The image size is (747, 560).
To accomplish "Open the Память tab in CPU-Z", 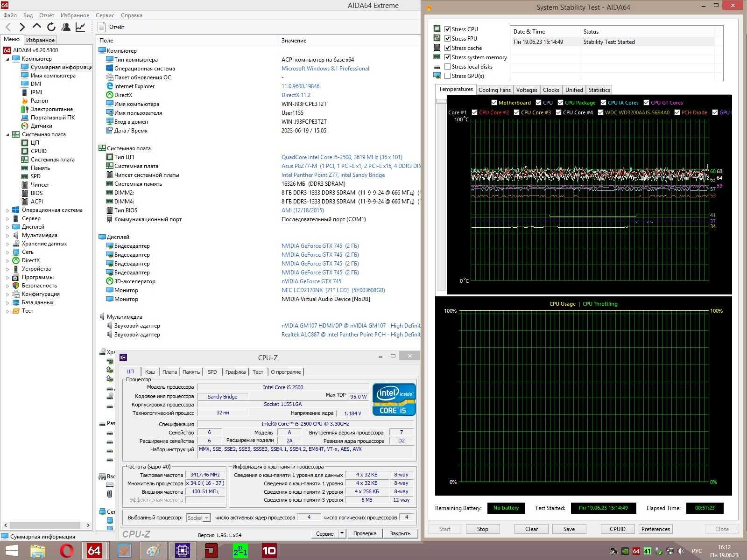I will click(191, 372).
